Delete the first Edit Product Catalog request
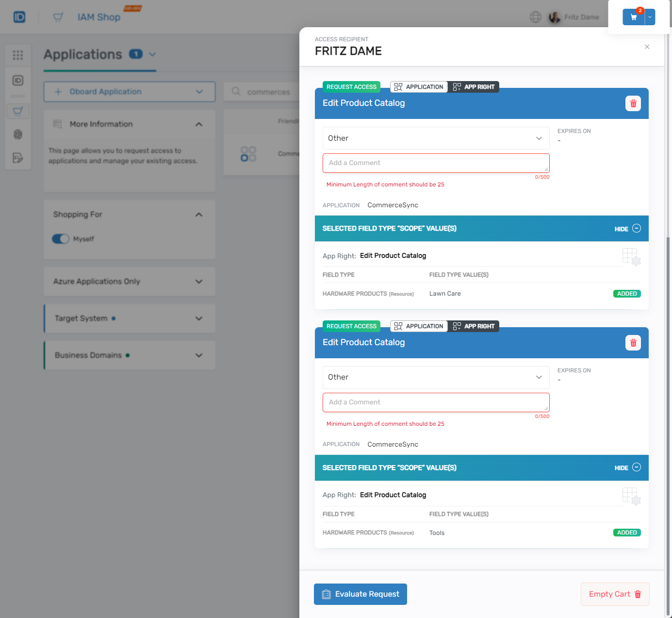Viewport: 672px width, 618px height. (x=633, y=103)
